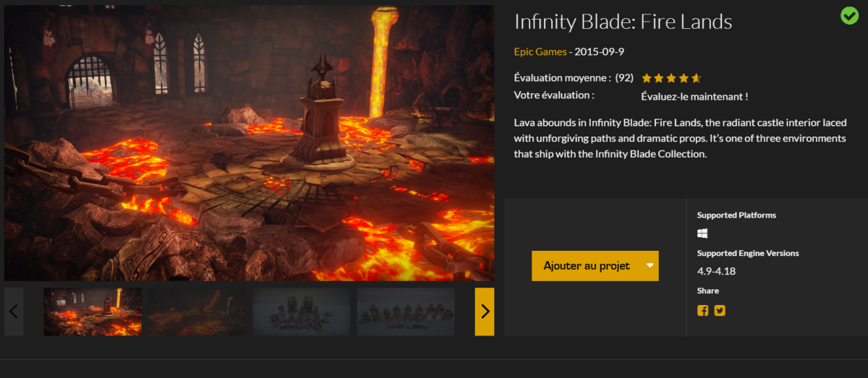Click the (92) rating count
The image size is (868, 378).
coord(624,78)
